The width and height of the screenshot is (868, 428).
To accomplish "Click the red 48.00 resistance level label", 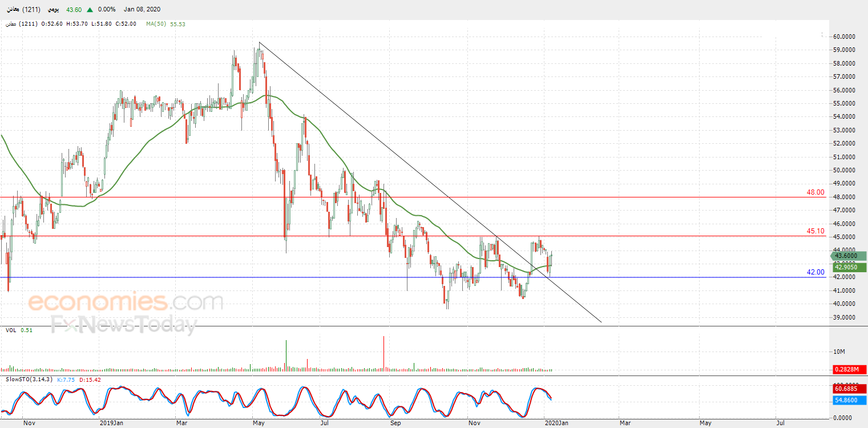I will coord(815,192).
